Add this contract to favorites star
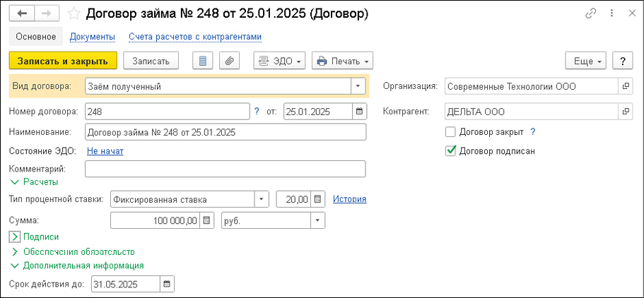The height and width of the screenshot is (298, 644). click(74, 13)
